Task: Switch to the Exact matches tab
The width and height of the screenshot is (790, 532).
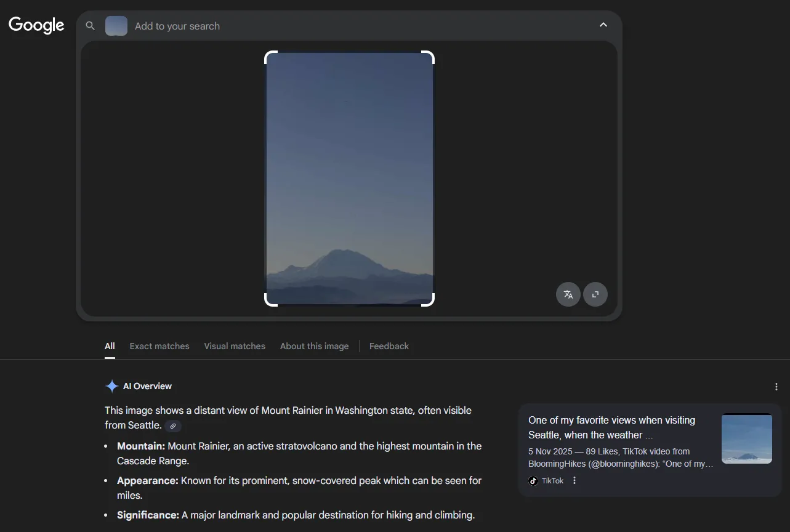Action: [159, 346]
